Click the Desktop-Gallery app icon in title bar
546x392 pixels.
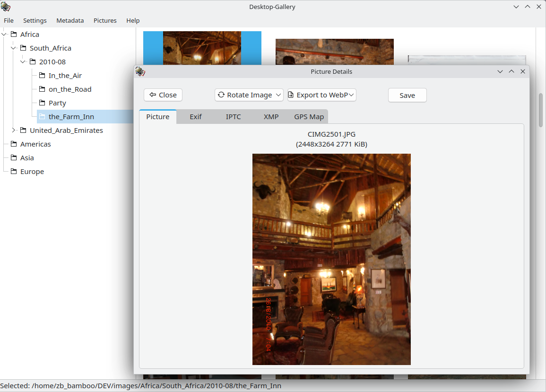pyautogui.click(x=6, y=7)
